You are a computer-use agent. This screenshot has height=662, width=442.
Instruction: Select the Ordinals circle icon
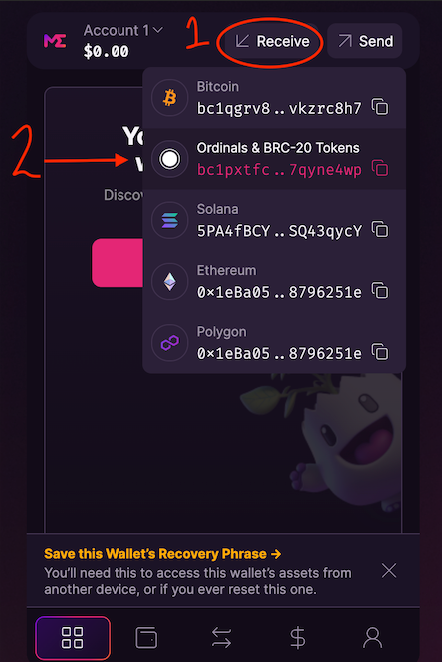click(x=169, y=159)
